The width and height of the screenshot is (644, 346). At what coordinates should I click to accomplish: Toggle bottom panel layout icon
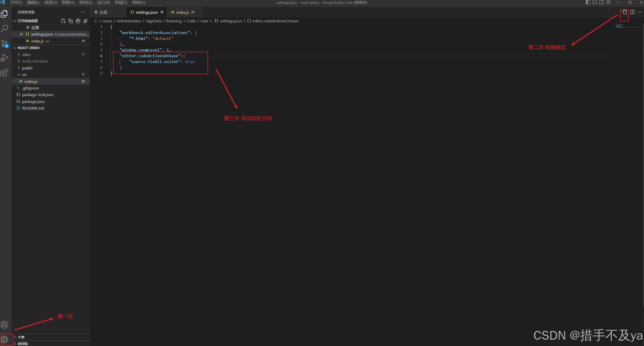[x=595, y=3]
